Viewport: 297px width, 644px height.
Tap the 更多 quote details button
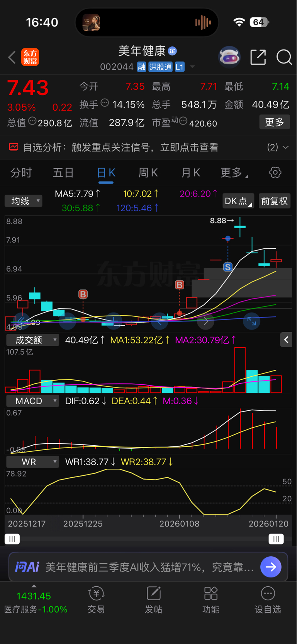(275, 122)
